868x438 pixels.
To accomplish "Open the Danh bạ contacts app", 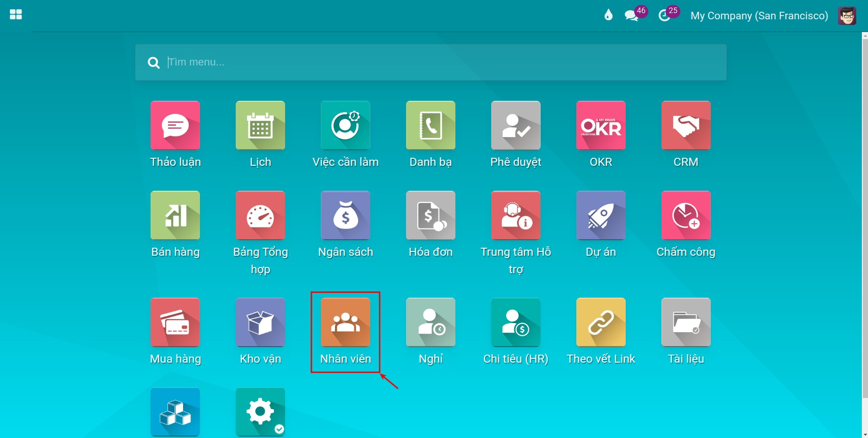I will coord(430,125).
